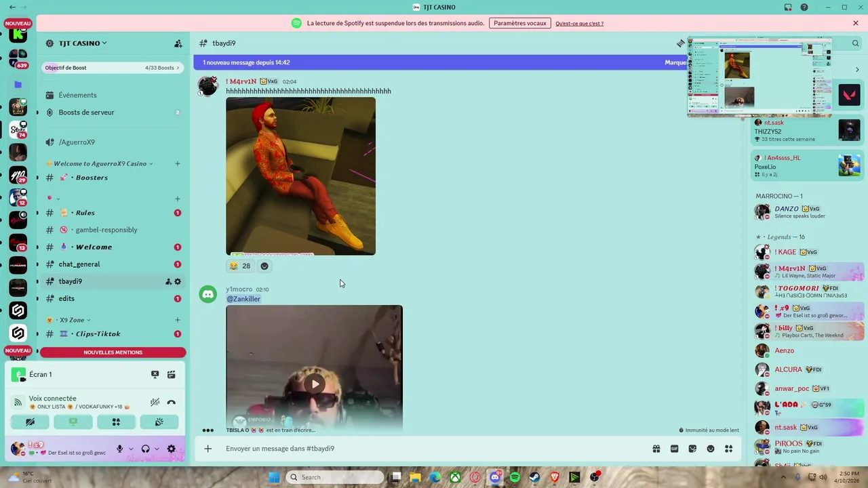
Task: Open tbaydi9 channel settings gear
Action: [x=178, y=281]
